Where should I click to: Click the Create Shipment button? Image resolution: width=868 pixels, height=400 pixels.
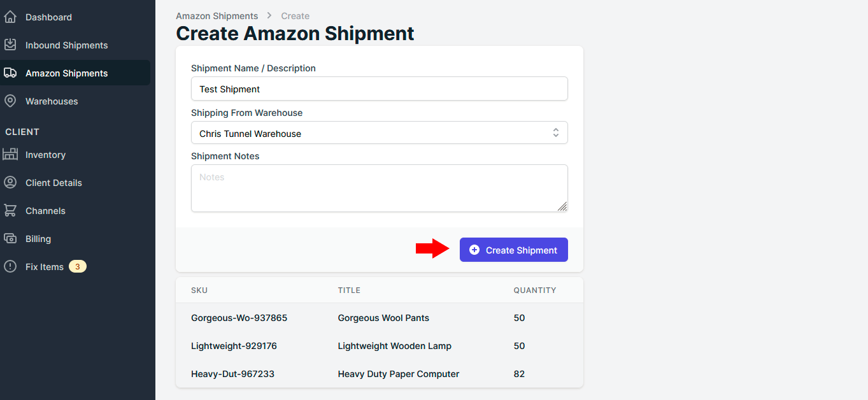(x=514, y=250)
